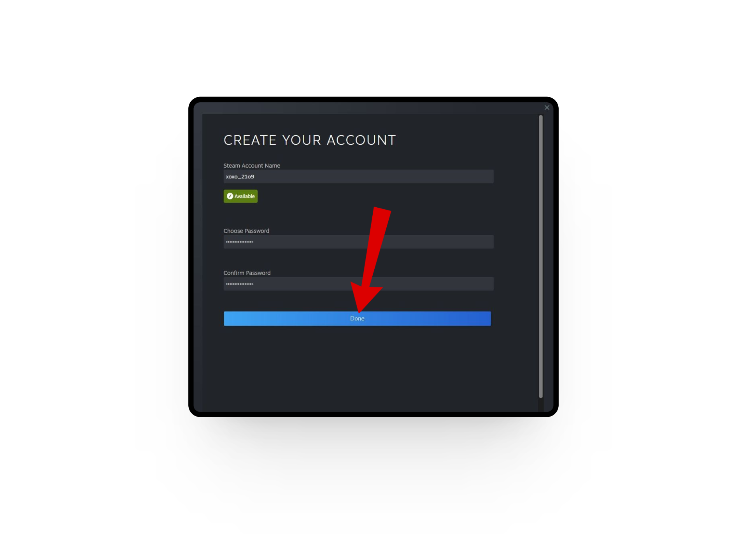Place cursor in the xoxo_21o9 username text
Viewport: 747px width, 560px height.
(240, 177)
